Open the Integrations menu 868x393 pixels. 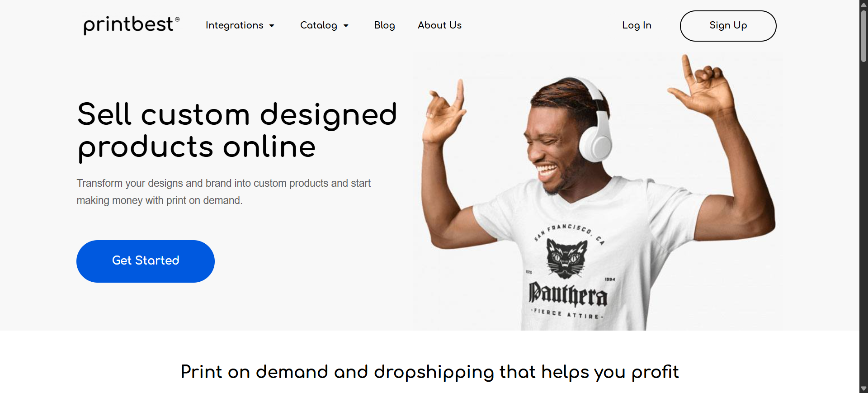235,25
